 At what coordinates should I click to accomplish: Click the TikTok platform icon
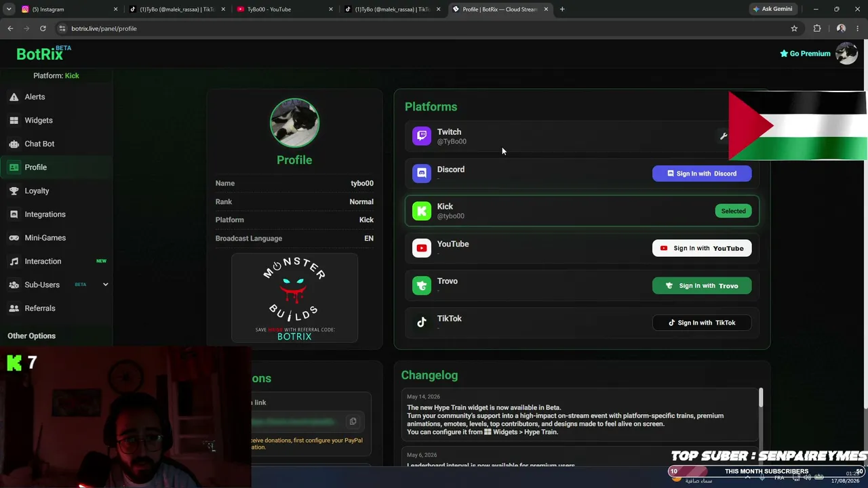(422, 323)
